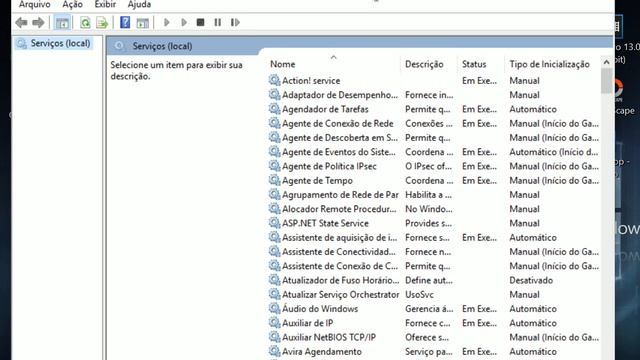
Task: Select the ASP.NET State Service name
Action: pyautogui.click(x=325, y=224)
